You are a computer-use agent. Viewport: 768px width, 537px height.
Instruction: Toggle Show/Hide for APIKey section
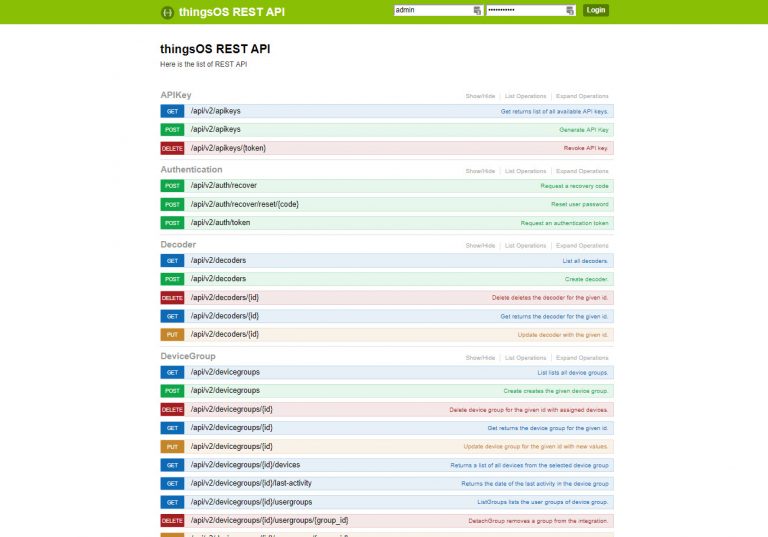(480, 96)
